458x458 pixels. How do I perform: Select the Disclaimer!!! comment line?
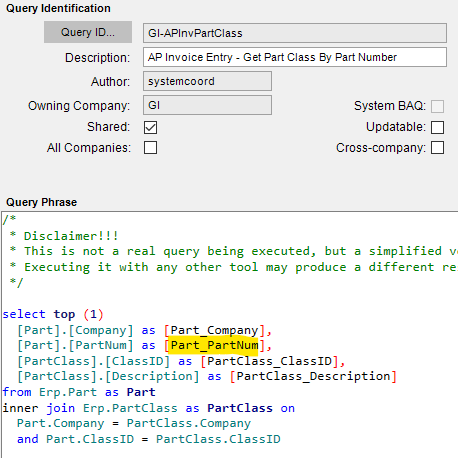click(64, 236)
